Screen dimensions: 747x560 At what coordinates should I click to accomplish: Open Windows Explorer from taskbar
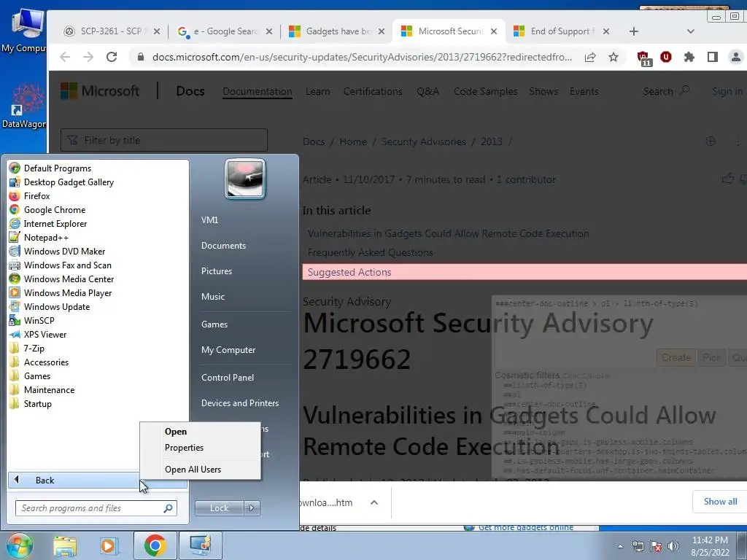click(65, 545)
